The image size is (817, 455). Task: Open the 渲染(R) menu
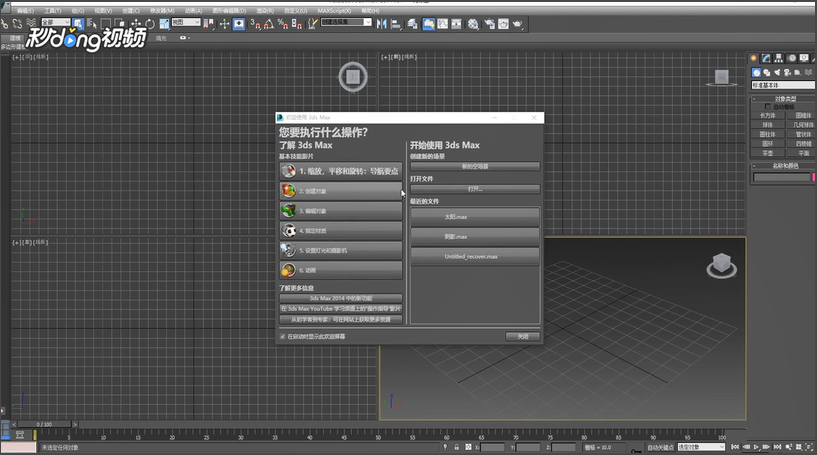tap(265, 10)
